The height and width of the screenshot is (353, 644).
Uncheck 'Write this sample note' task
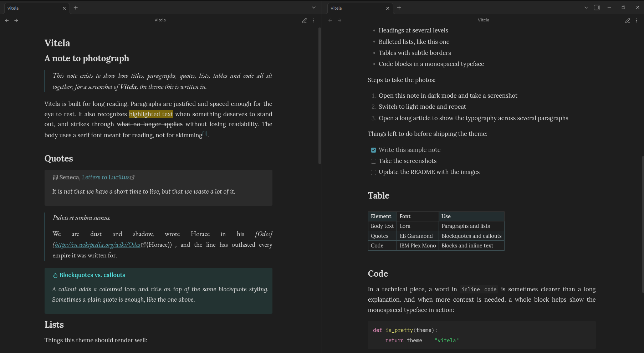[373, 150]
